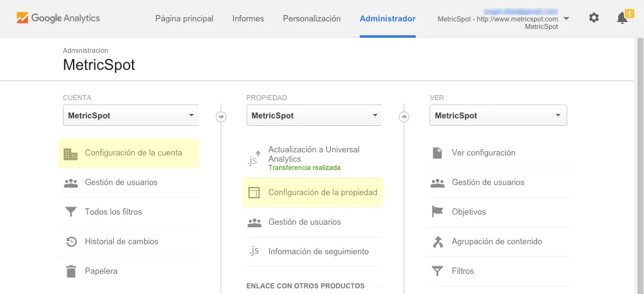The image size is (644, 294).
Task: Open Configuración de la propiedad
Action: (x=313, y=193)
